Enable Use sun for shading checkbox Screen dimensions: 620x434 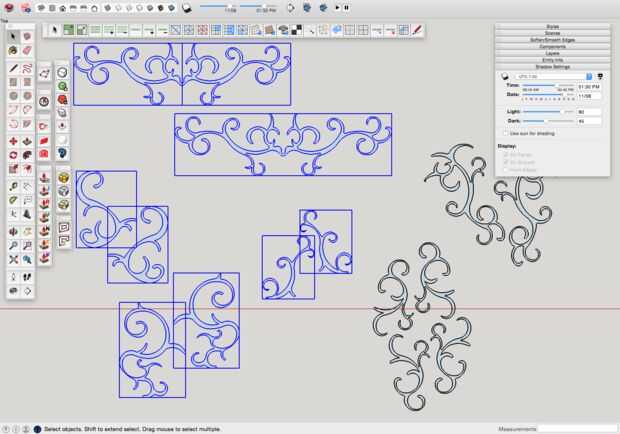point(505,133)
